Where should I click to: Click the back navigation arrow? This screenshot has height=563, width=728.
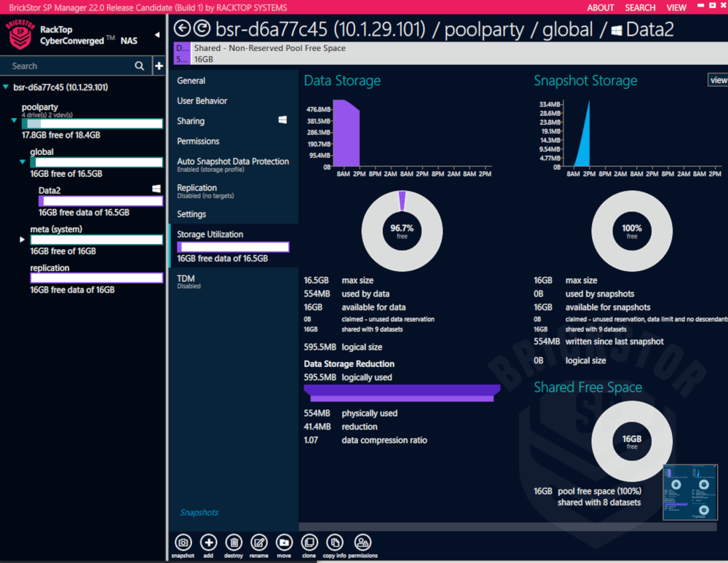(x=181, y=29)
